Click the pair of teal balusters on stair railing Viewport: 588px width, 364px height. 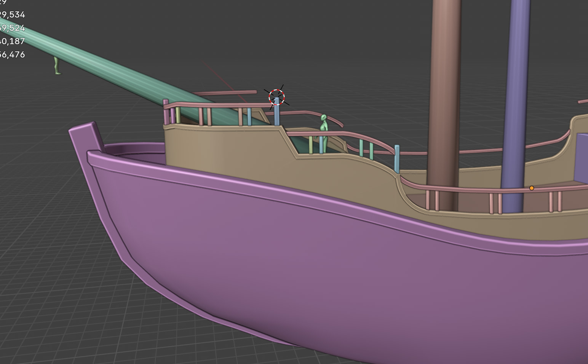366,150
